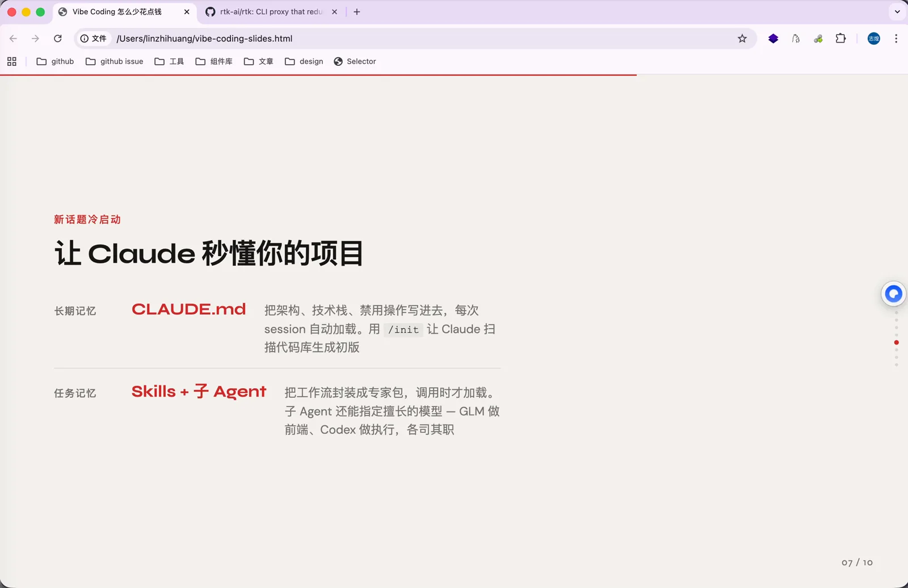Click the /init inline code
The image size is (908, 588).
(403, 330)
